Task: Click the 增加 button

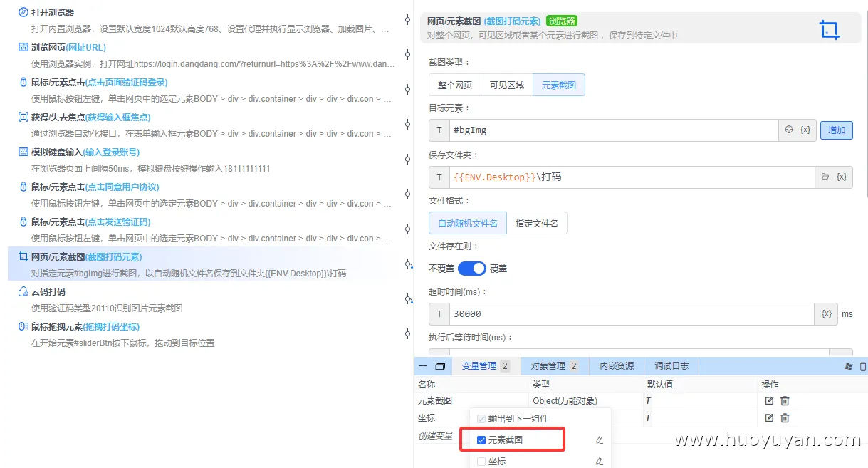Action: point(837,130)
